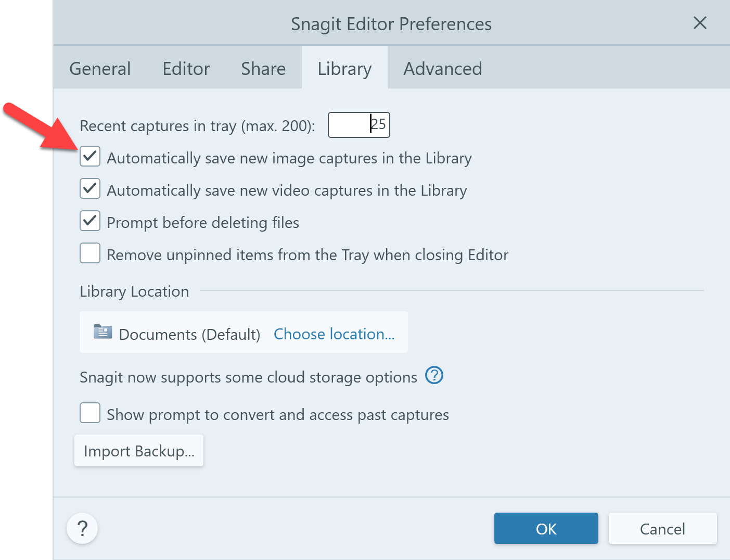
Task: Click the Documents folder icon
Action: coord(103,332)
